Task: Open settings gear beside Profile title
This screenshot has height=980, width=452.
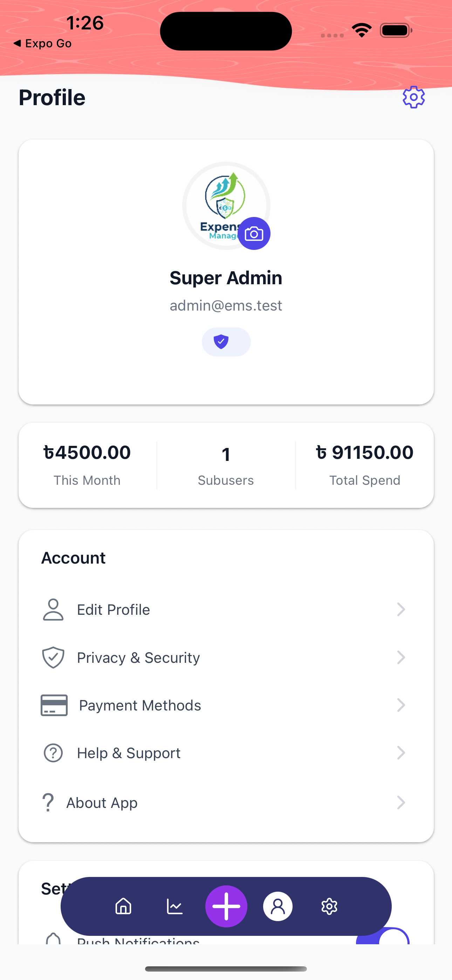Action: pos(413,97)
